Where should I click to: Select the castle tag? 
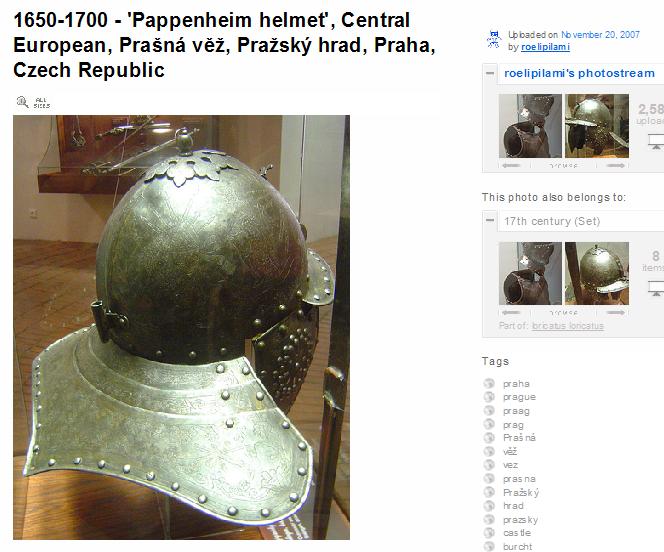[x=517, y=533]
